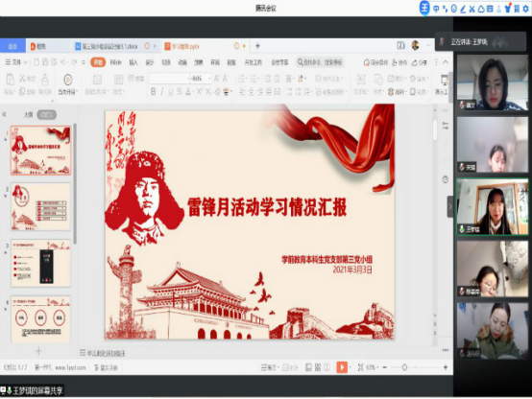
Task: Select the second slide thumbnail
Action: (x=40, y=206)
